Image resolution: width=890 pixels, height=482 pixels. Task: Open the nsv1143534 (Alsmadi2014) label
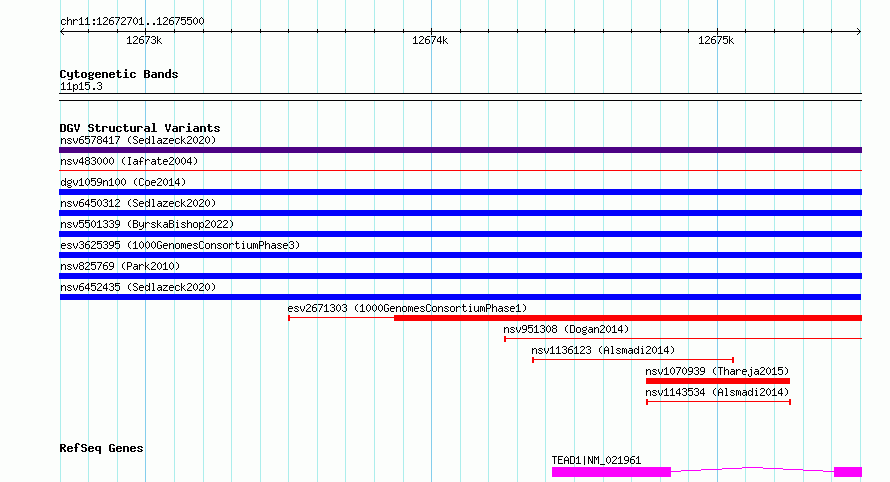[x=717, y=392]
